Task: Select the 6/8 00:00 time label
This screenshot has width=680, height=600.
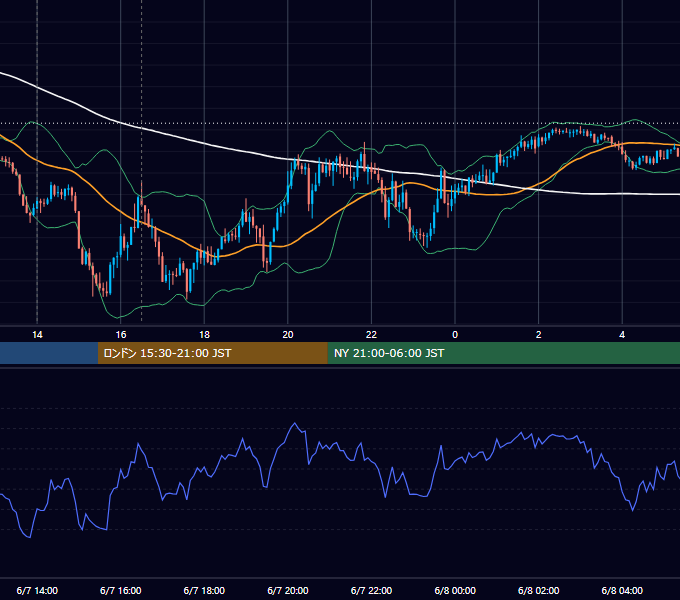Action: 455,590
